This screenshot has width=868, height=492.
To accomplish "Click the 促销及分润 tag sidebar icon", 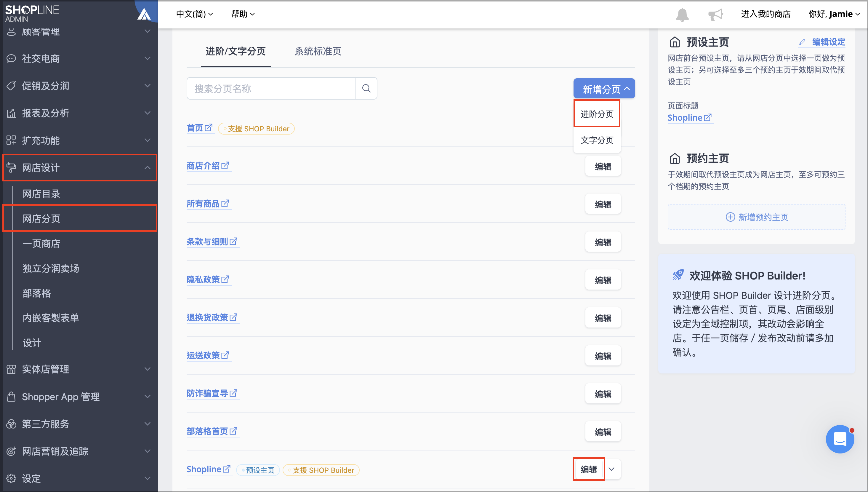I will pos(11,85).
